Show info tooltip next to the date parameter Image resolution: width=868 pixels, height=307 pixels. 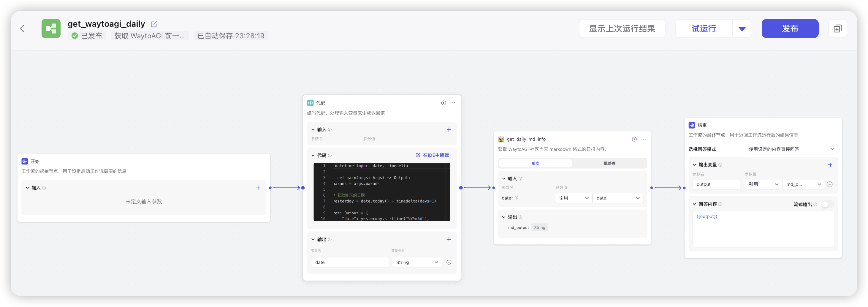tap(517, 198)
